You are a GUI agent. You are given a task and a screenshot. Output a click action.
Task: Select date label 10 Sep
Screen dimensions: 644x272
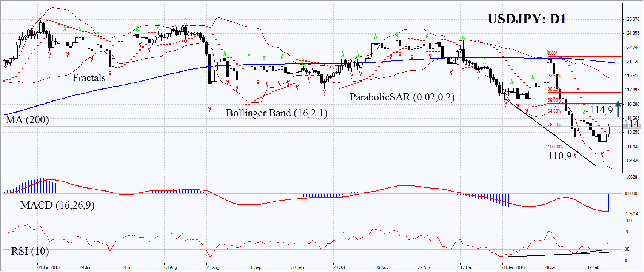click(x=255, y=267)
